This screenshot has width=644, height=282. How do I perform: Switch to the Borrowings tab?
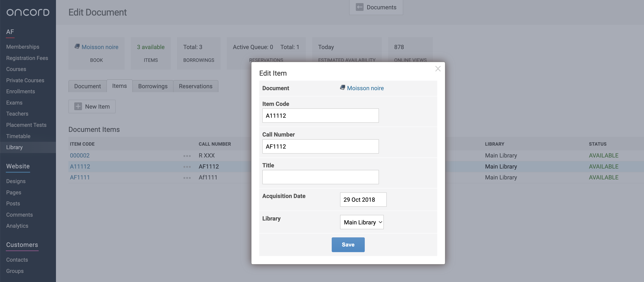pyautogui.click(x=153, y=86)
